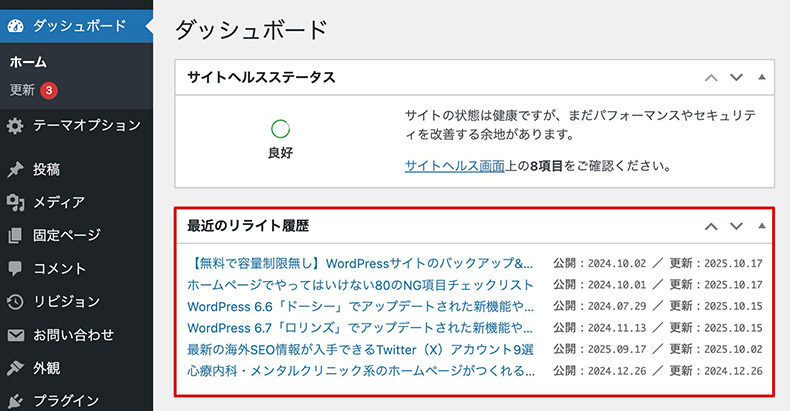
Task: Click the red update count badge 3
Action: (49, 90)
